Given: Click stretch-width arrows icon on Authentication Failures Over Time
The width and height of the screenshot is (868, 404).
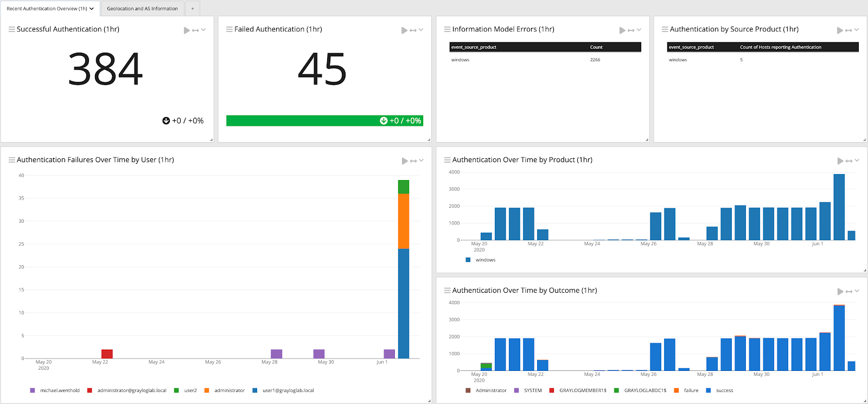Looking at the screenshot, I should pos(413,161).
